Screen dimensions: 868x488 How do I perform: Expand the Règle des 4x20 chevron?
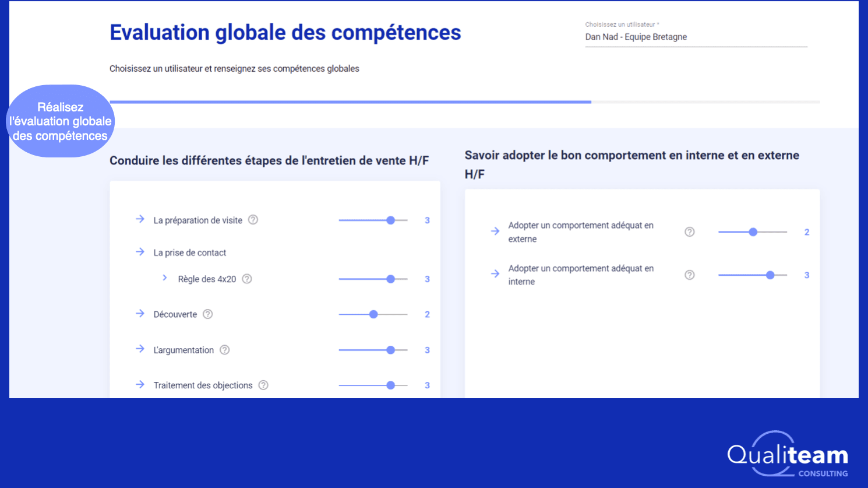(165, 278)
